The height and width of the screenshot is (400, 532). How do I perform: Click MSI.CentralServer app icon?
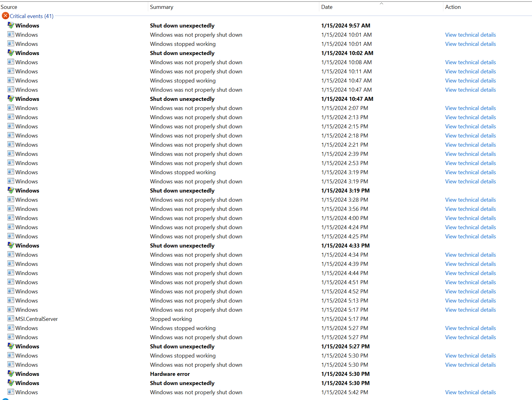[x=11, y=318]
